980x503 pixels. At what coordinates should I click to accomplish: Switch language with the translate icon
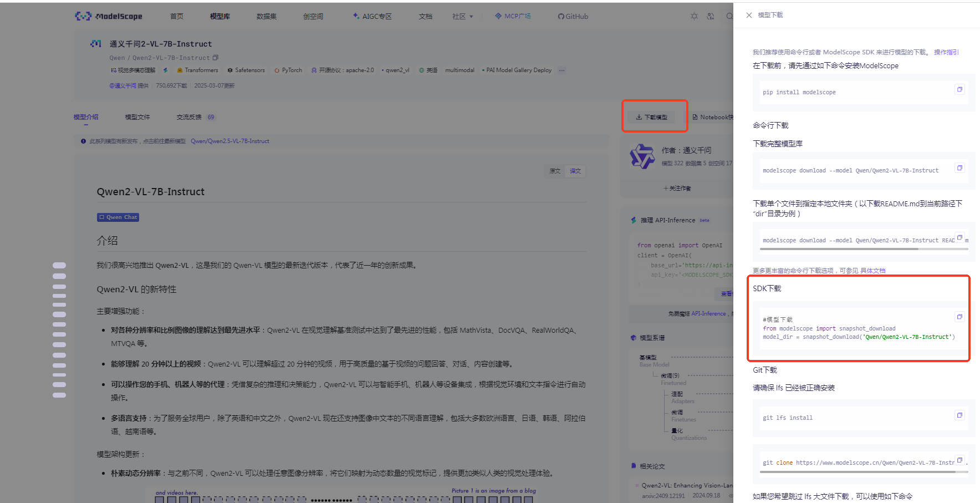coord(711,16)
